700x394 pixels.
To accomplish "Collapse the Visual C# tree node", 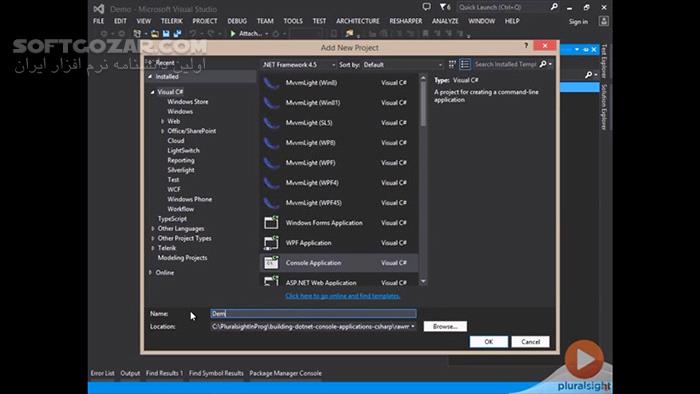I will click(x=153, y=92).
